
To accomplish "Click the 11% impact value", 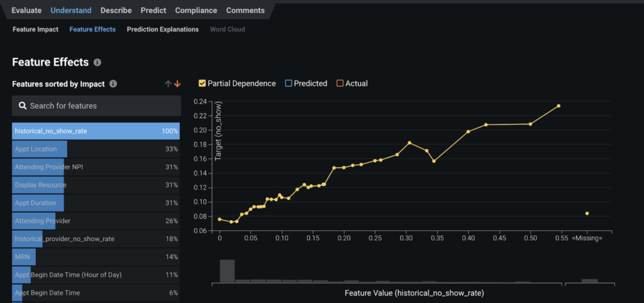I will (x=172, y=275).
